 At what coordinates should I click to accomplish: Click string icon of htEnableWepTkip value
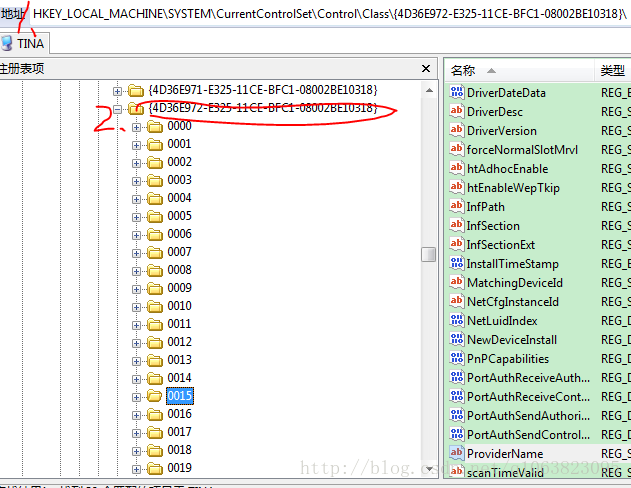click(457, 187)
